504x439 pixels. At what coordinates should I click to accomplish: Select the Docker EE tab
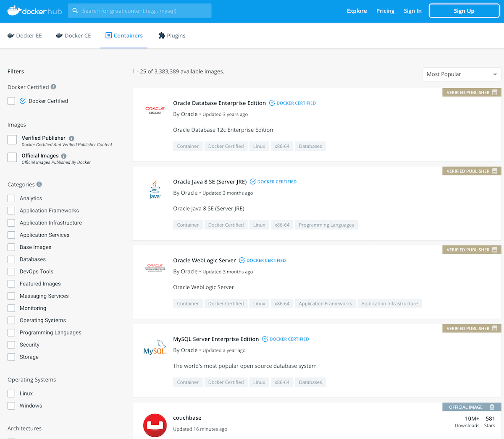click(x=24, y=36)
